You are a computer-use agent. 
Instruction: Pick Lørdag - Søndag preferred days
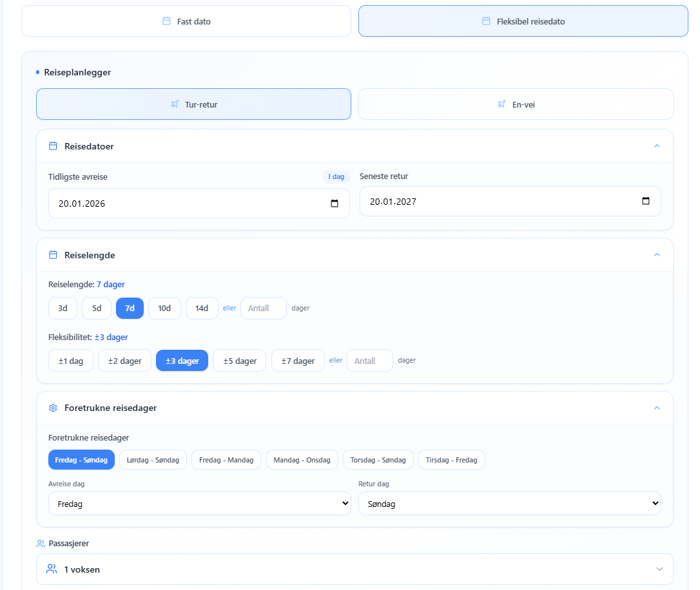click(x=153, y=460)
